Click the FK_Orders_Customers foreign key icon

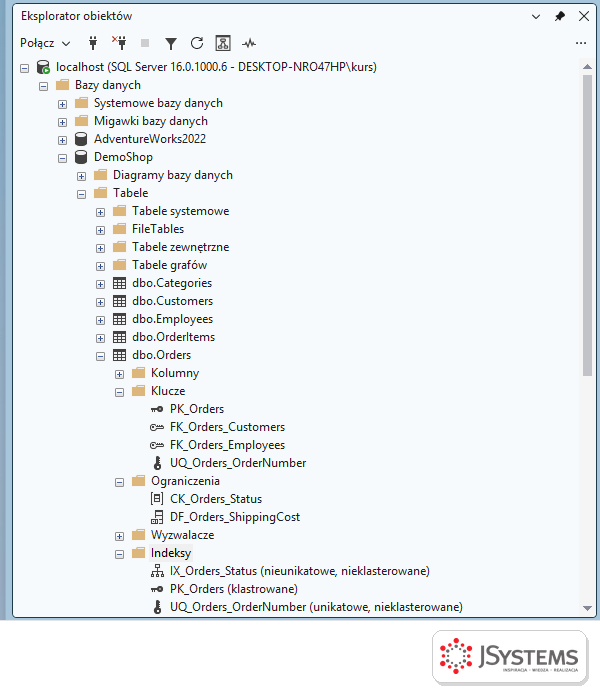157,427
